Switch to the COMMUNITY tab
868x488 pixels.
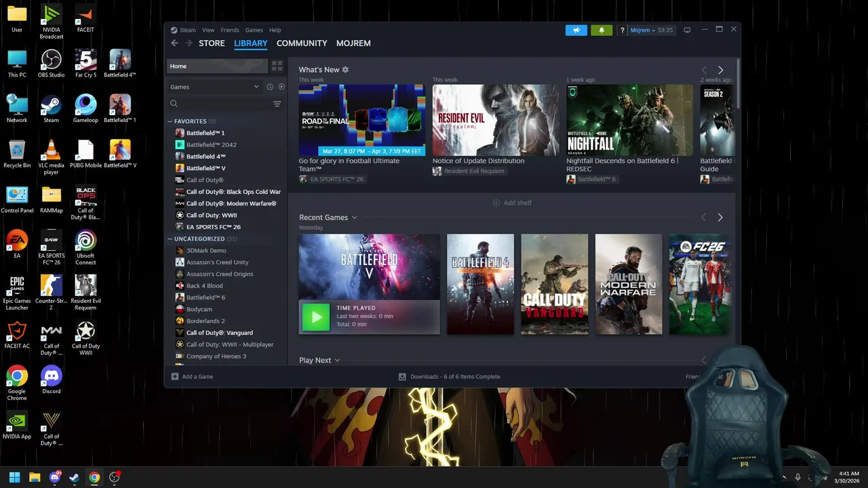click(302, 43)
